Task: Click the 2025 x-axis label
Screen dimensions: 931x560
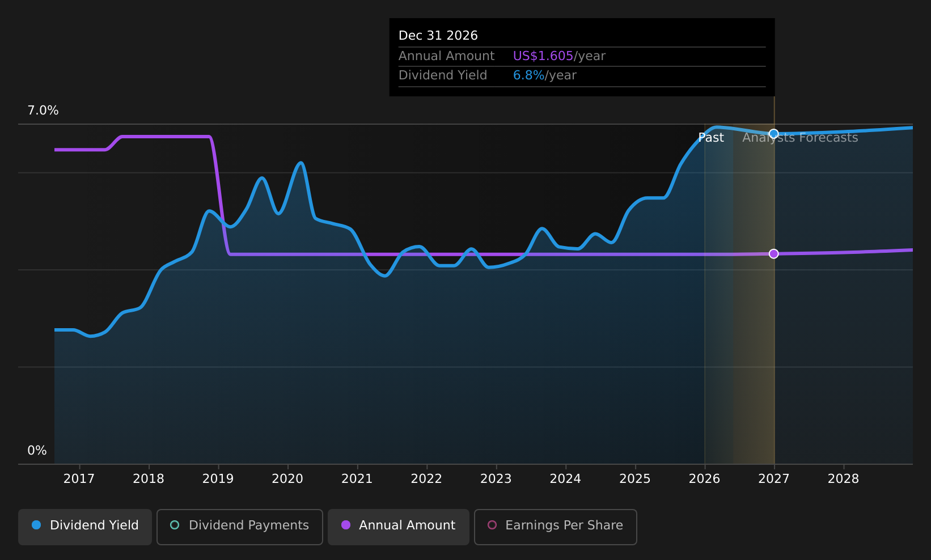Action: tap(635, 479)
